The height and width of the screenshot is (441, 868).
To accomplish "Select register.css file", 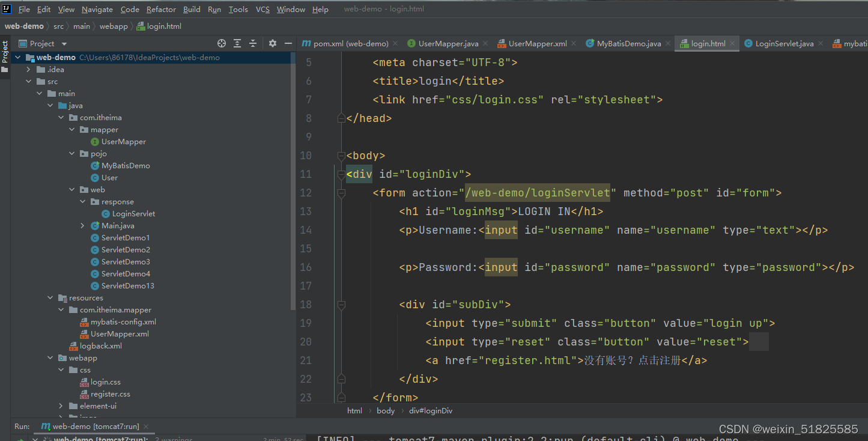I will click(110, 394).
